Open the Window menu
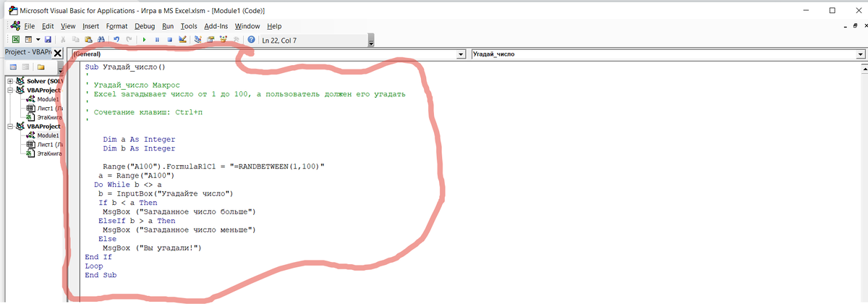The height and width of the screenshot is (304, 868). (x=247, y=25)
